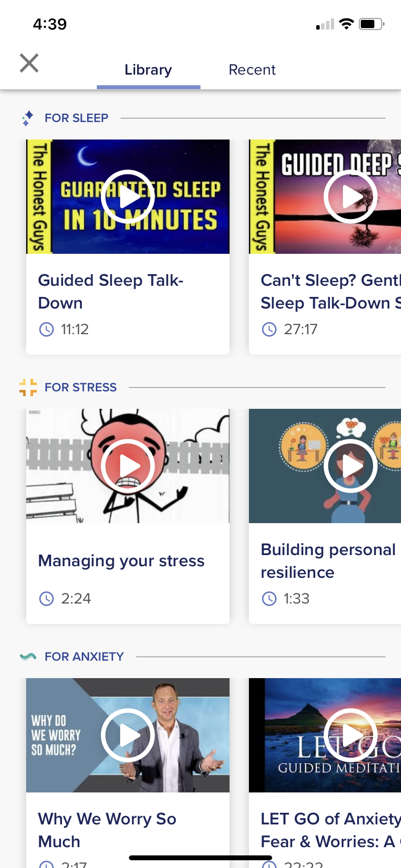Open the Managing your stress title
The width and height of the screenshot is (401, 868).
(x=122, y=561)
